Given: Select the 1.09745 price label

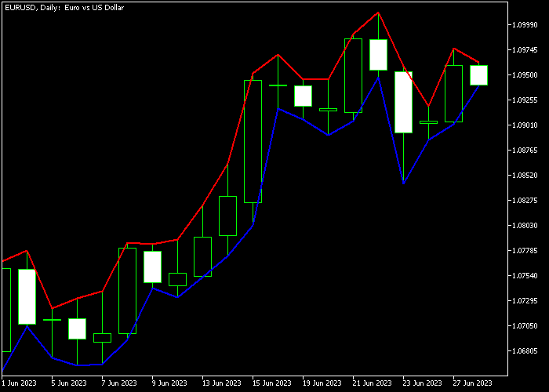Looking at the screenshot, I should (525, 50).
